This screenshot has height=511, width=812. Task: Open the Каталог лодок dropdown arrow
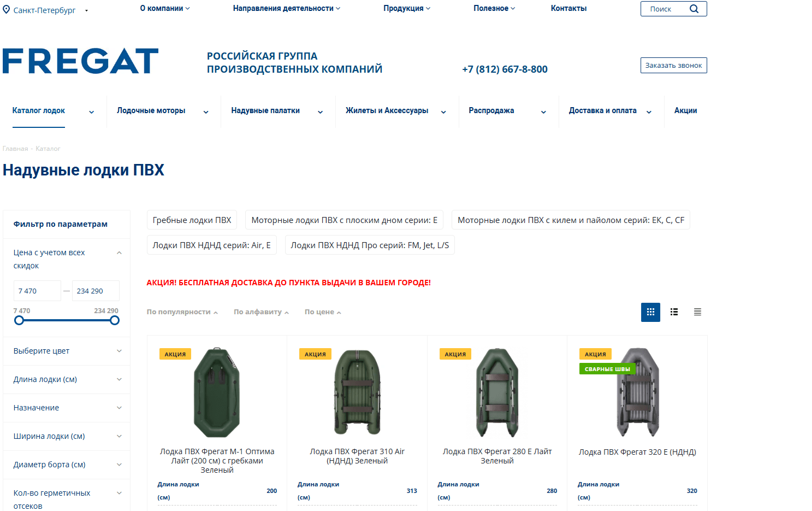[x=91, y=112]
